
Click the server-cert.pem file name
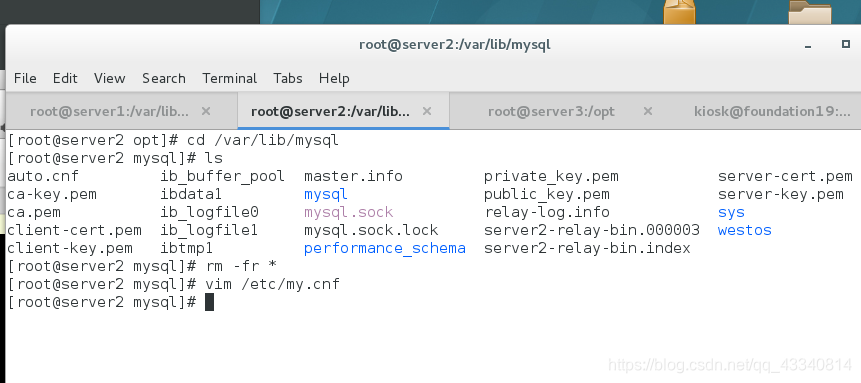tap(785, 176)
